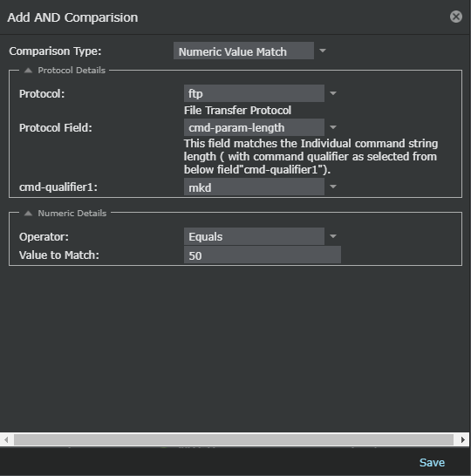This screenshot has width=471, height=476.
Task: Click the ftp protocol field
Action: point(254,93)
